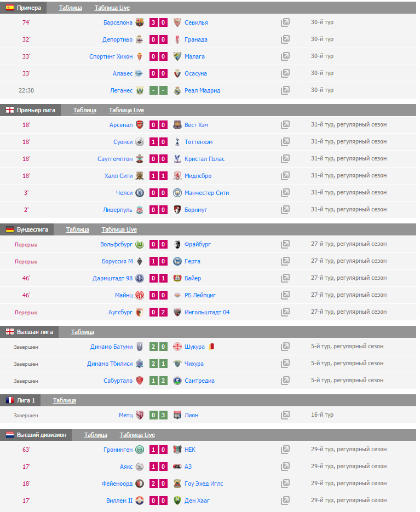
Task: Click the Real Madrid club crest
Action: click(177, 90)
